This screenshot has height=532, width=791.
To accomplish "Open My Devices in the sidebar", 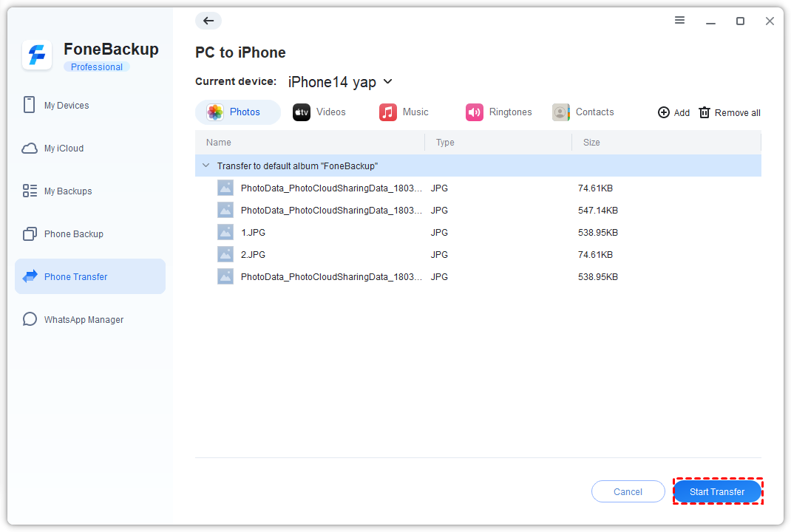I will coord(90,105).
